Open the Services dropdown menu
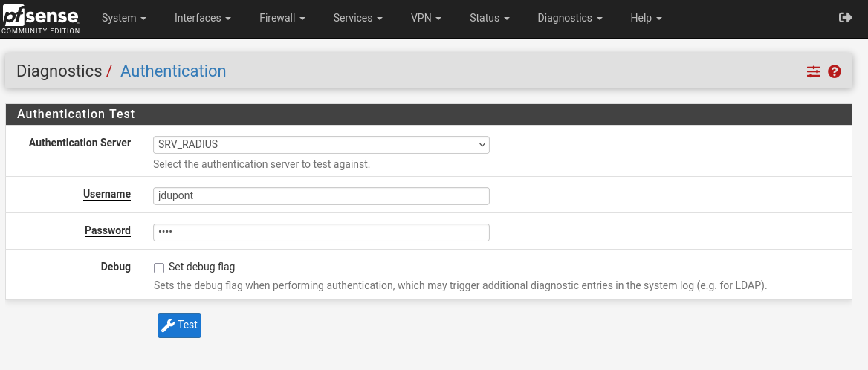The image size is (868, 370). click(x=357, y=18)
